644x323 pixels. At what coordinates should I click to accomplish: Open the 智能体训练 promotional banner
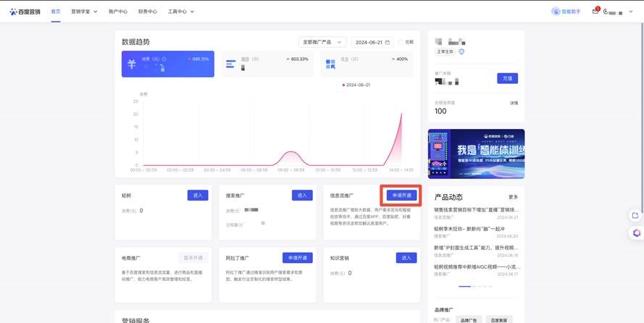click(476, 154)
